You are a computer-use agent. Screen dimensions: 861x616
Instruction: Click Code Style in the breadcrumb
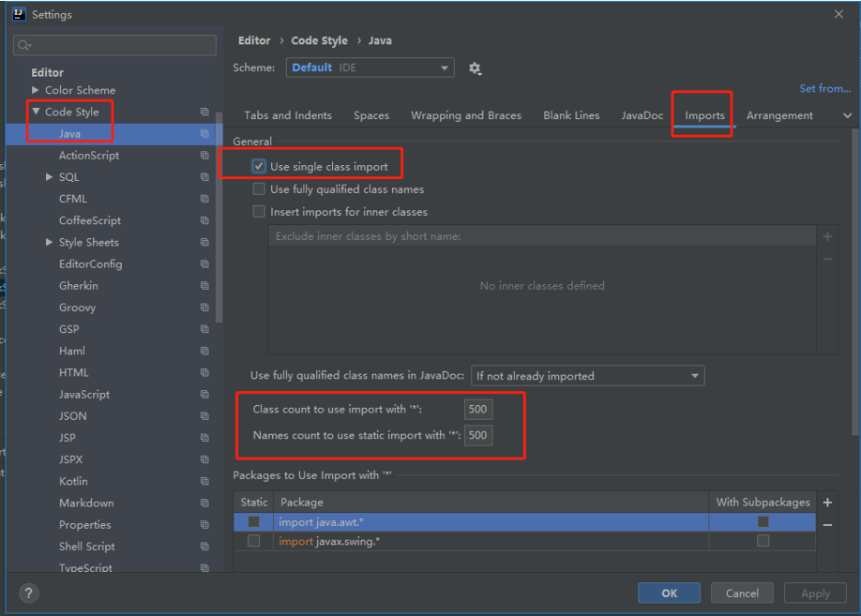[x=319, y=40]
